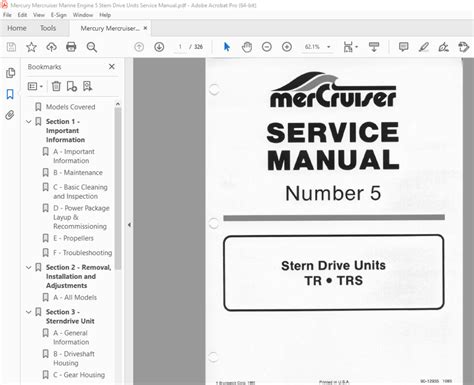This screenshot has height=385, width=474.
Task: Open the E-Sign menu
Action: [58, 15]
